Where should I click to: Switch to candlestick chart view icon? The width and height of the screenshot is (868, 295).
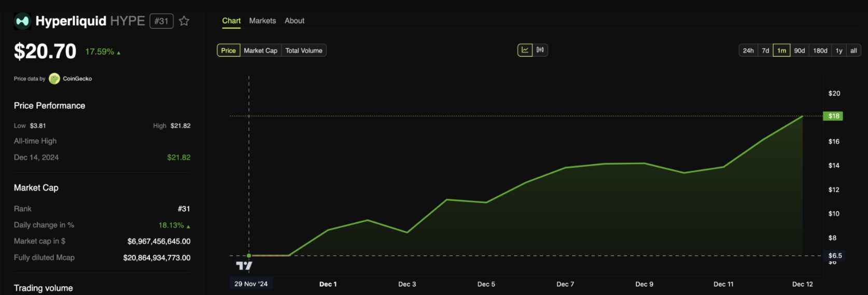tap(540, 50)
